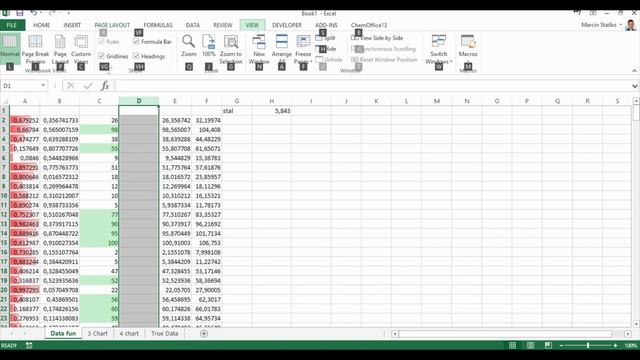Collapse the ribbon

pyautogui.click(x=634, y=71)
